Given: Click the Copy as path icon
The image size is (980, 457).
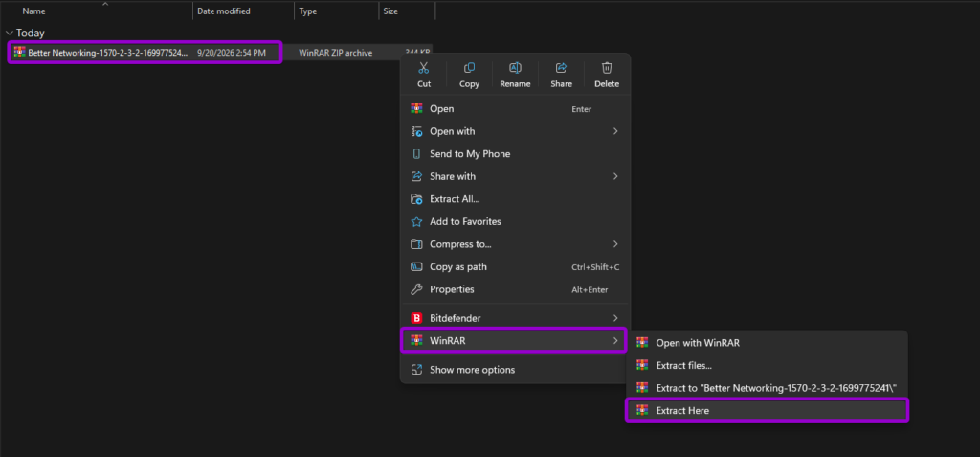Looking at the screenshot, I should tap(416, 266).
